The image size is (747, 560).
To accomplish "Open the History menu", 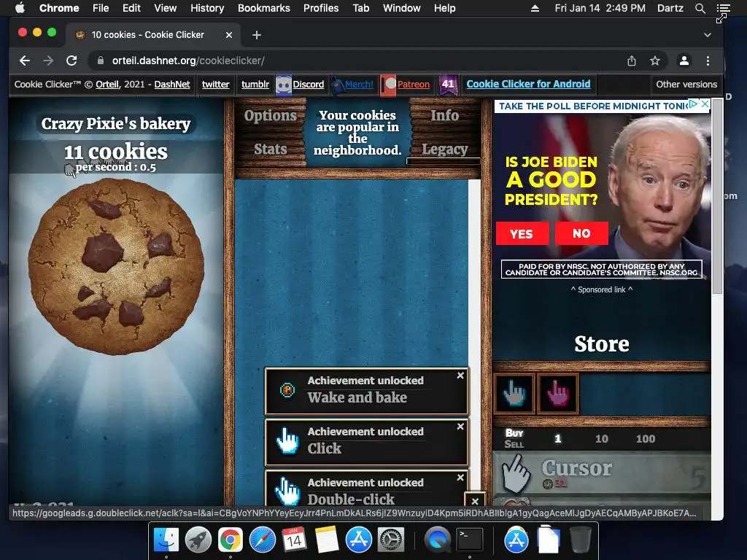I will (x=207, y=8).
